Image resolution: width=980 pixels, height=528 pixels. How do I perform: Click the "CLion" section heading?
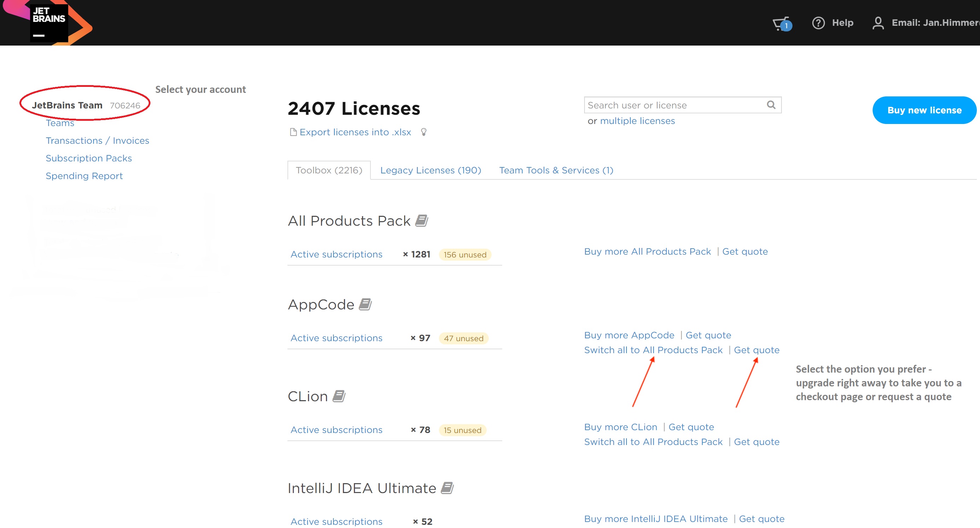[x=308, y=396]
